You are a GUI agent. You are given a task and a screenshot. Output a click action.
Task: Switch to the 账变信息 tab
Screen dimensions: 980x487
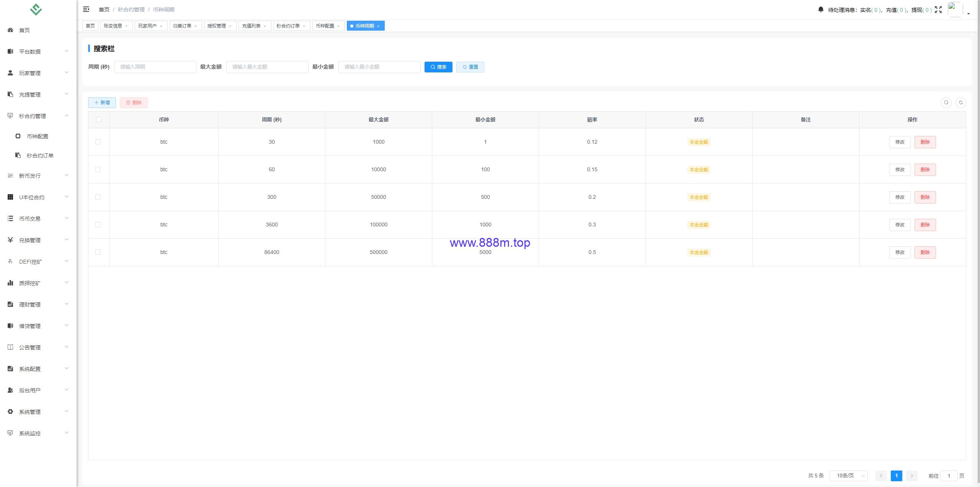click(116, 26)
